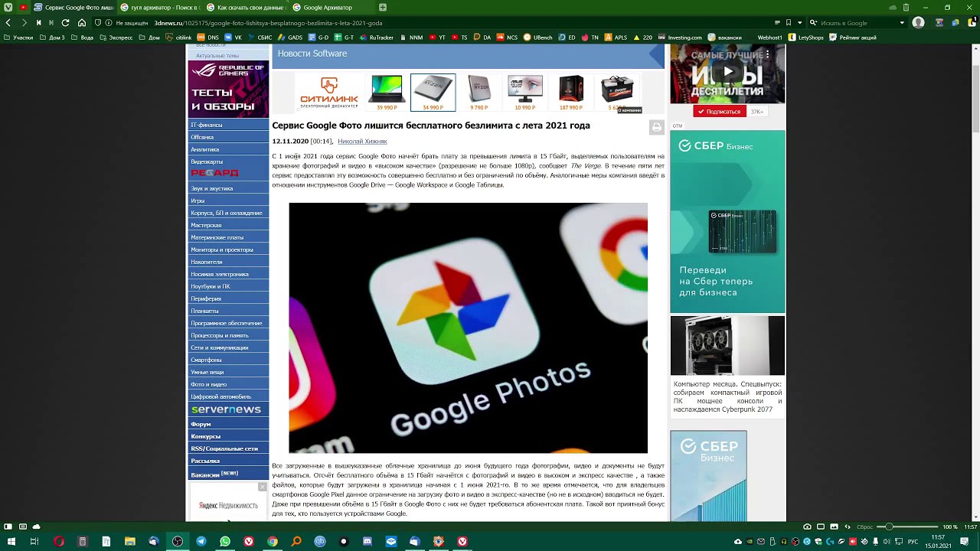This screenshot has height=551, width=980.
Task: Open a new tab with the plus button
Action: 383,8
